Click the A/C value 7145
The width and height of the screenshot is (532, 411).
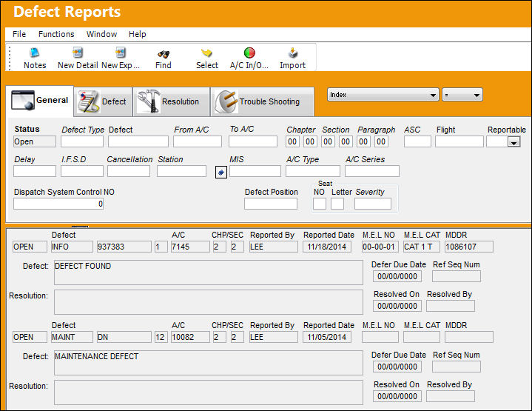point(190,247)
